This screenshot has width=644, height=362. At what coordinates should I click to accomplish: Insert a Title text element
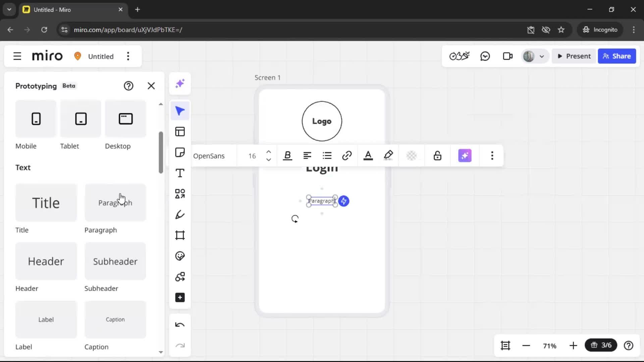click(x=46, y=203)
